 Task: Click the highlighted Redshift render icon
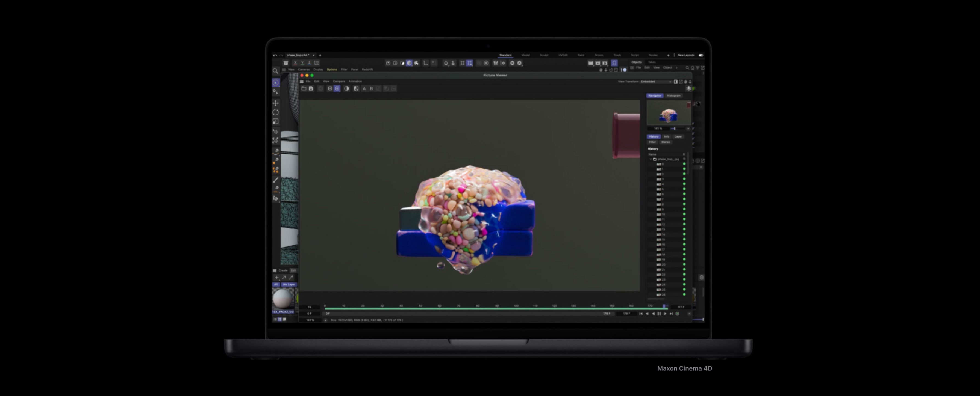point(614,63)
